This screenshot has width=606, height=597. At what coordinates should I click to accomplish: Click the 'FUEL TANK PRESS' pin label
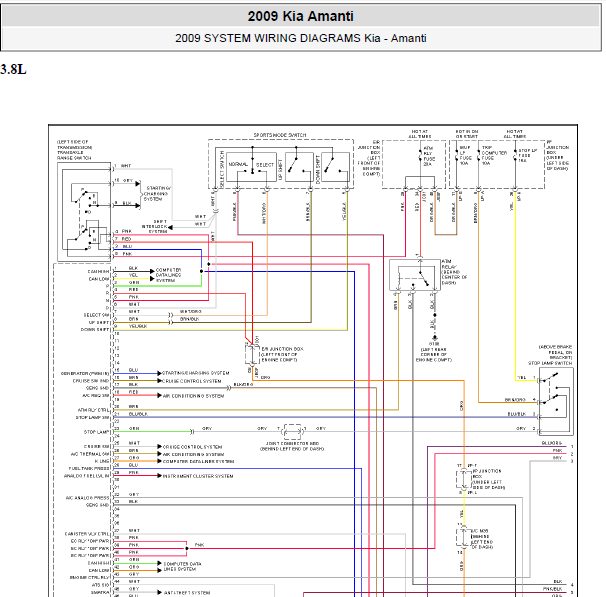[x=89, y=468]
